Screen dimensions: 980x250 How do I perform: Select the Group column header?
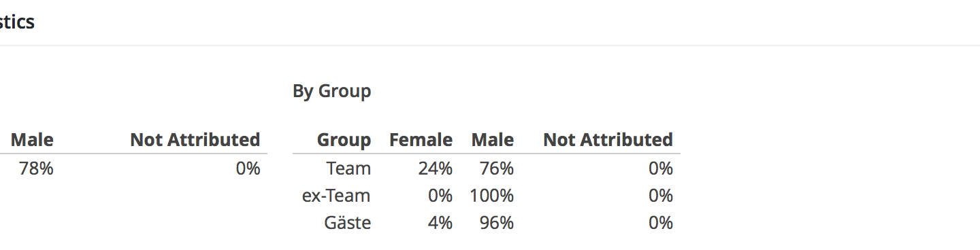(344, 140)
